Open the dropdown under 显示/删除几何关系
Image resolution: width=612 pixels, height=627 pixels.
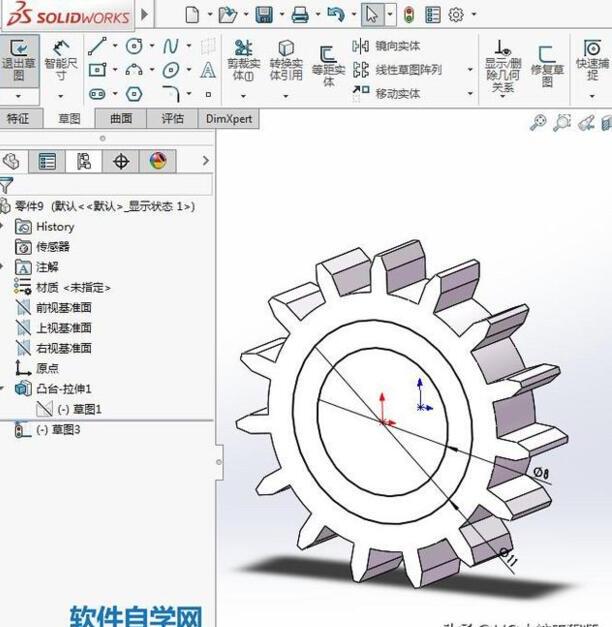pos(503,97)
